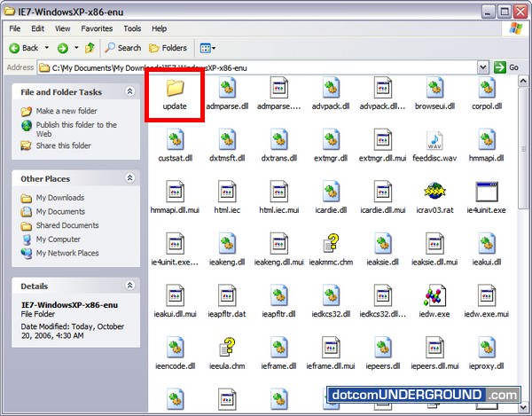Collapse the File and Folder Tasks panel
The height and width of the screenshot is (416, 532).
coord(130,91)
